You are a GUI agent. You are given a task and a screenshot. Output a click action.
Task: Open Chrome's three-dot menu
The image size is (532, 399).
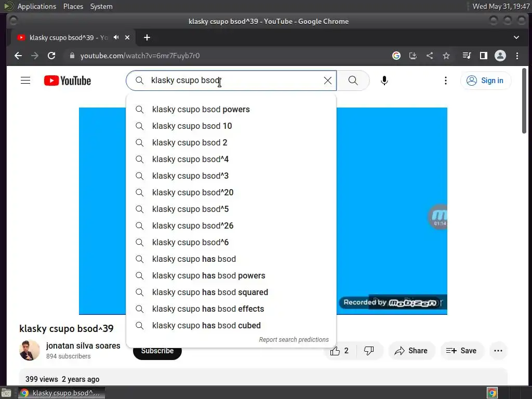(x=517, y=56)
